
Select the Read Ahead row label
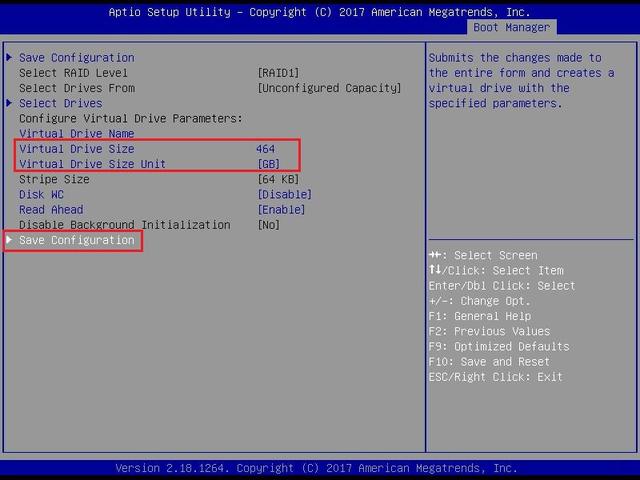tap(51, 210)
